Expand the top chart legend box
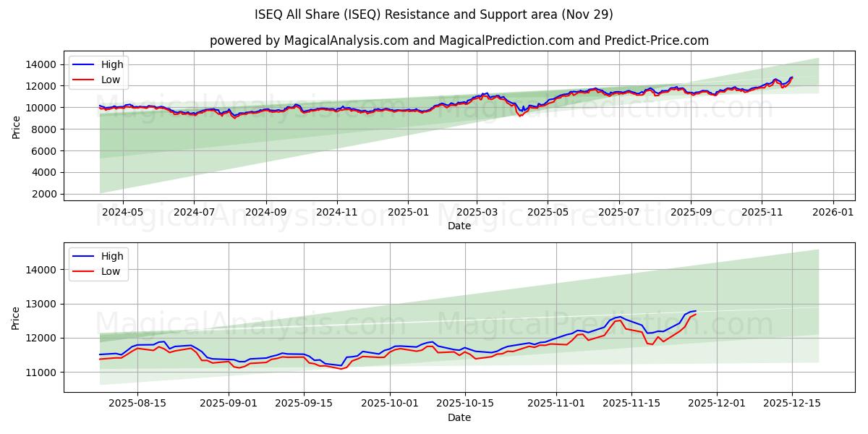The height and width of the screenshot is (434, 868). pos(100,71)
